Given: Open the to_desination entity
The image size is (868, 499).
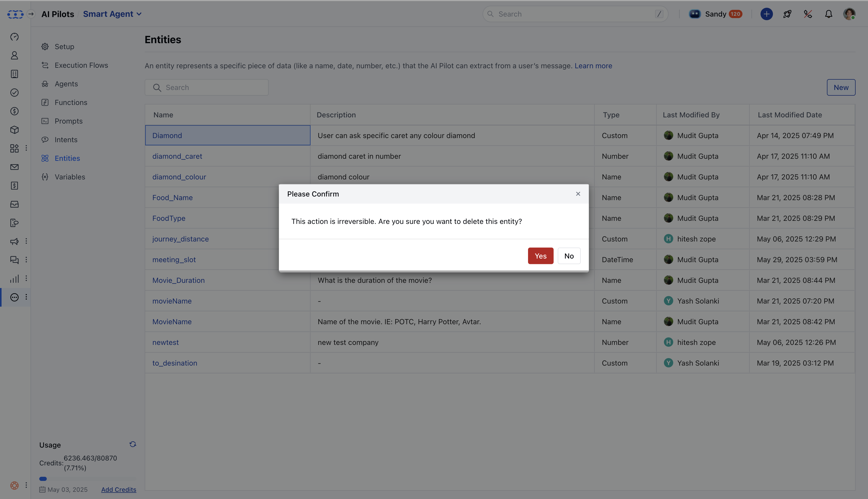Looking at the screenshot, I should click(175, 363).
